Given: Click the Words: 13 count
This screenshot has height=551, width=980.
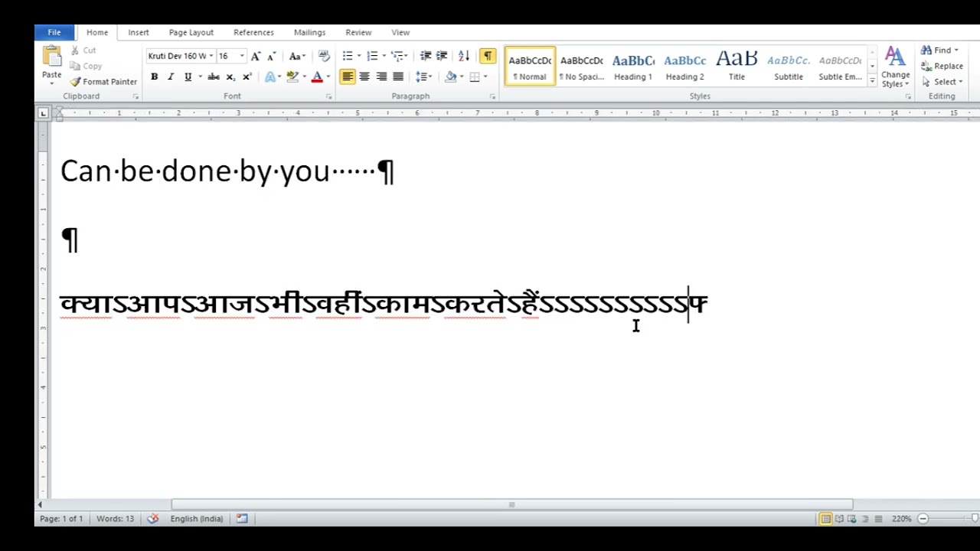Looking at the screenshot, I should coord(115,519).
